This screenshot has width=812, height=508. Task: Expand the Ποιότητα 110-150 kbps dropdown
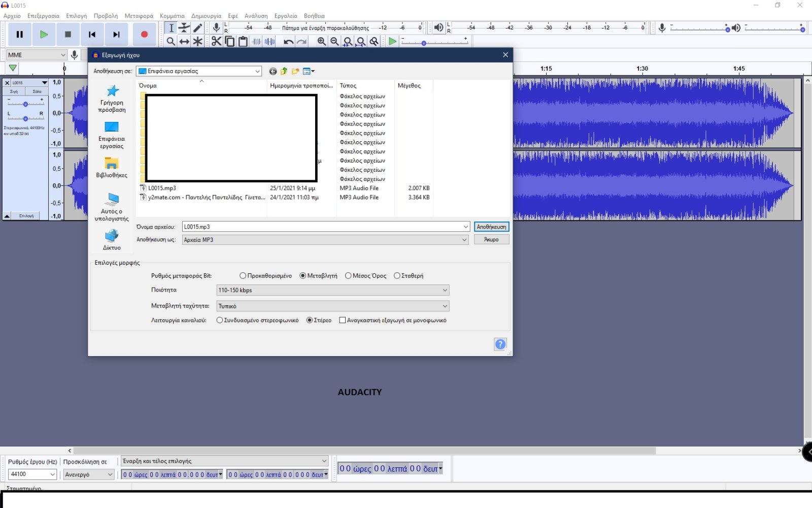pos(332,290)
